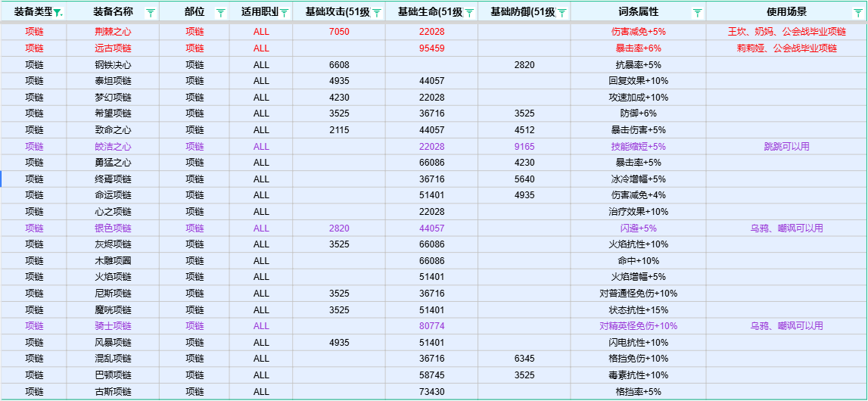Select the 银色项链 equipment name cell
Viewport: 868px width, 401px height.
coord(113,228)
